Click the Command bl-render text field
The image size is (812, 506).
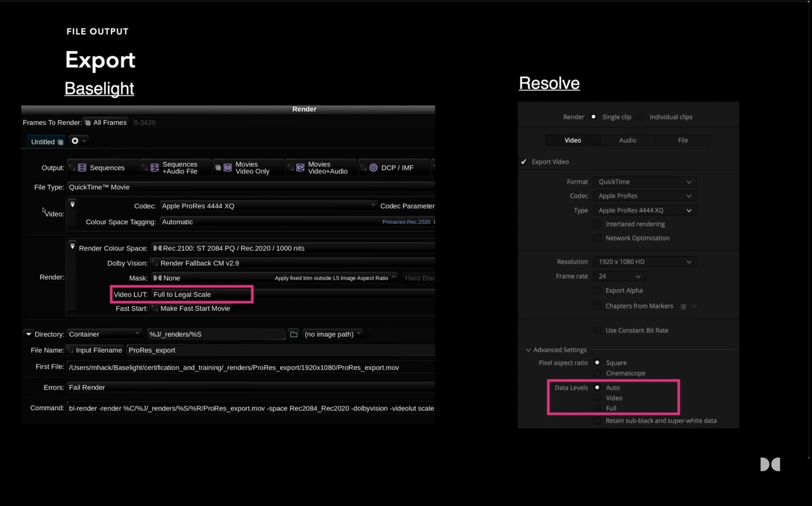[251, 408]
